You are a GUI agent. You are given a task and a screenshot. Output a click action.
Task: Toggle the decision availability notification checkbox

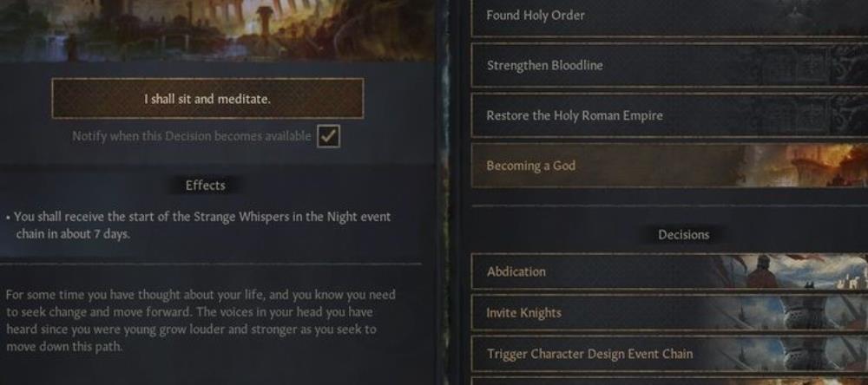click(328, 136)
